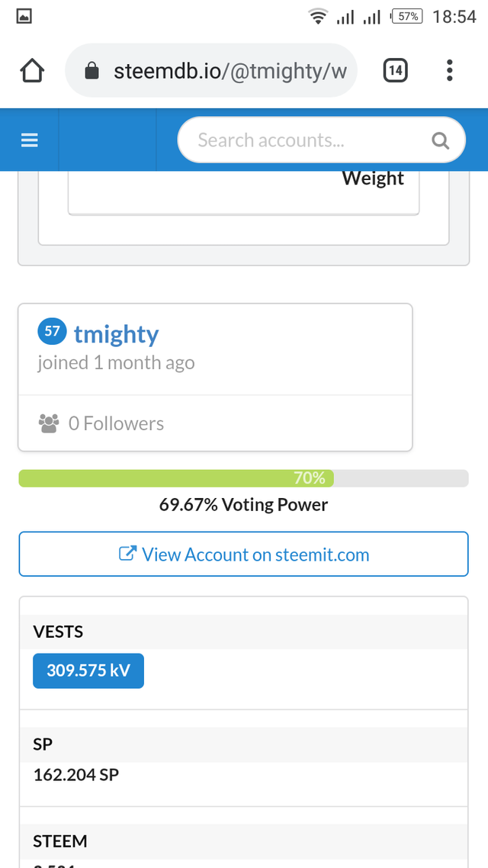Tap the search magnifier icon
Image resolution: width=488 pixels, height=868 pixels.
(440, 140)
